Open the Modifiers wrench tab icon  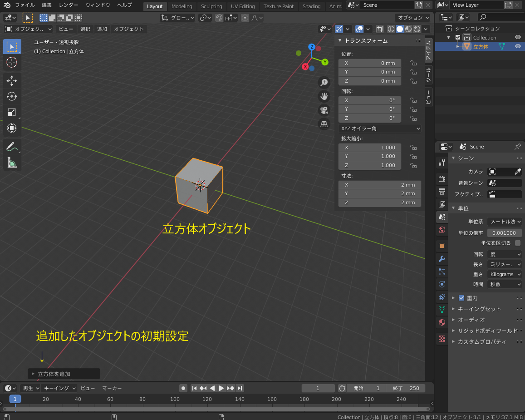[x=442, y=258]
